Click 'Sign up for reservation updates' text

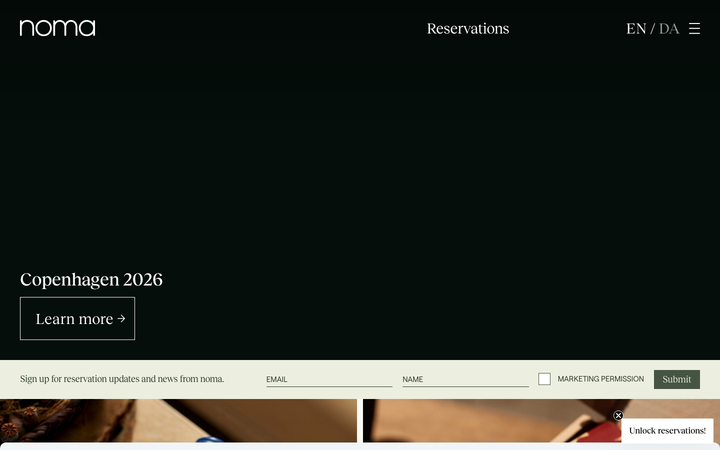pos(122,379)
